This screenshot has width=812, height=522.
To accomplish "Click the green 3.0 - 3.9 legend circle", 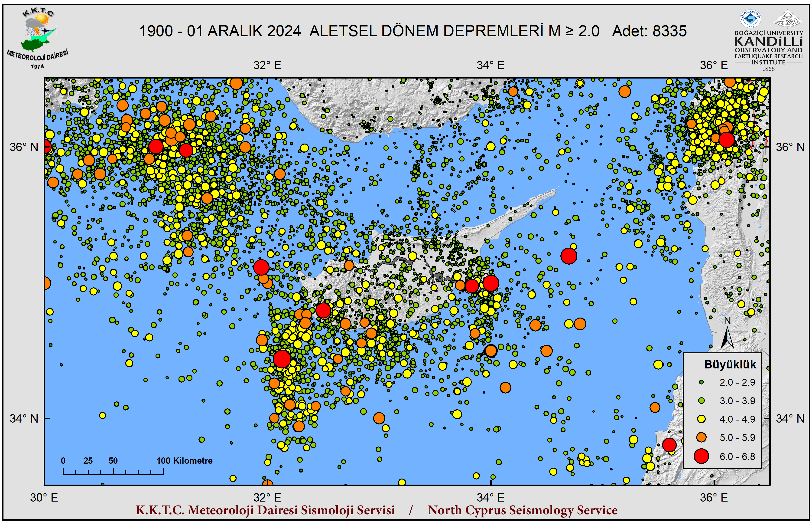I will [x=701, y=401].
